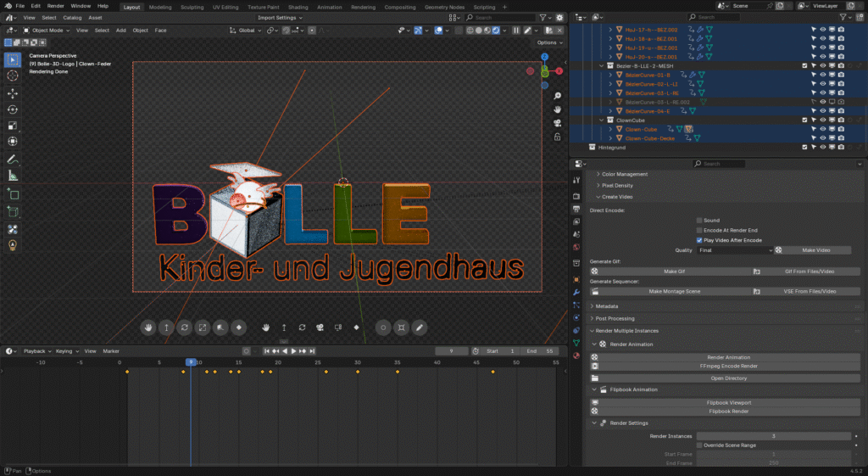Jump to the first frame
This screenshot has width=868, height=476.
coord(266,350)
